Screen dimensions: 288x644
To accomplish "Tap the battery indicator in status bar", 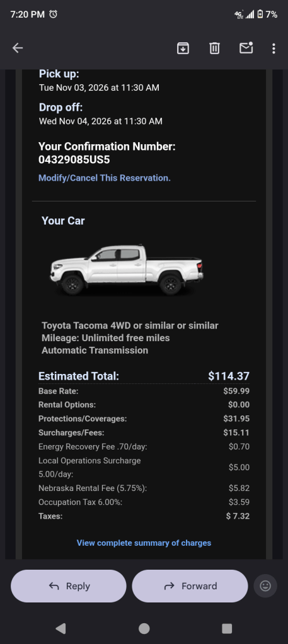I will click(260, 14).
